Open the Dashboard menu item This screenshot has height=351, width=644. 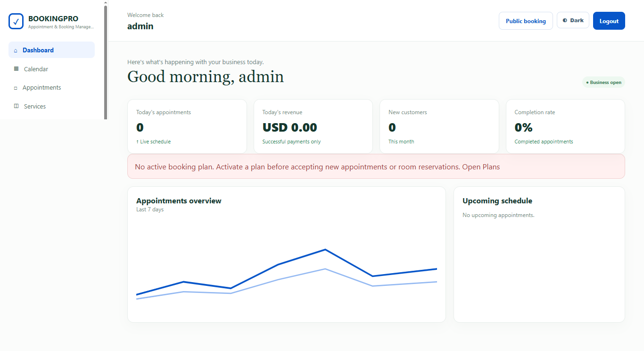tap(51, 50)
